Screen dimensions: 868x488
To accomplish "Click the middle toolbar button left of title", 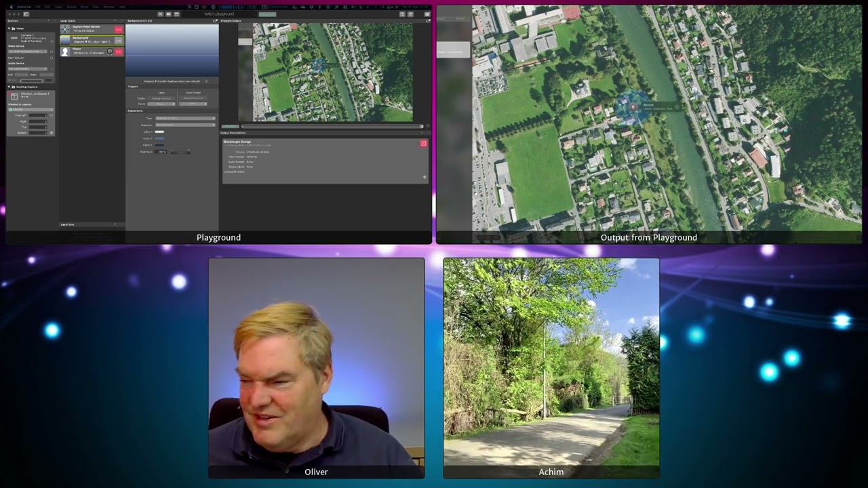I will click(x=168, y=14).
